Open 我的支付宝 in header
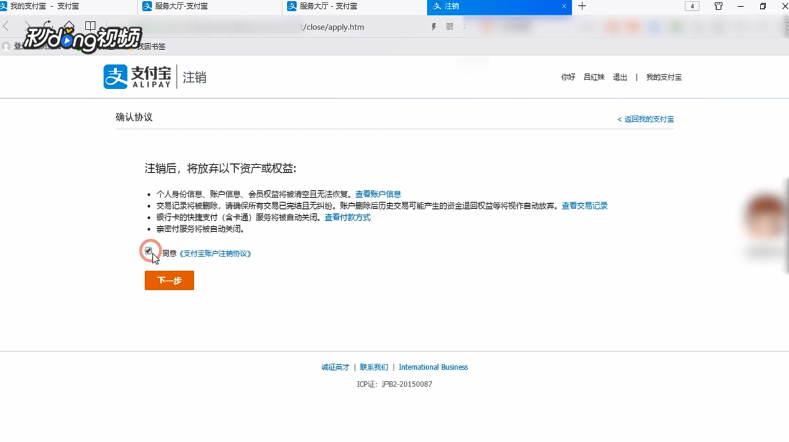The image size is (789, 442). coord(664,77)
